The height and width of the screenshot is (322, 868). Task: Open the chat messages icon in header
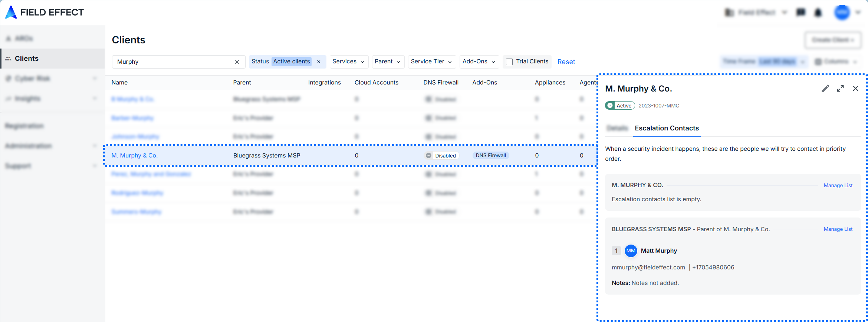coord(801,13)
